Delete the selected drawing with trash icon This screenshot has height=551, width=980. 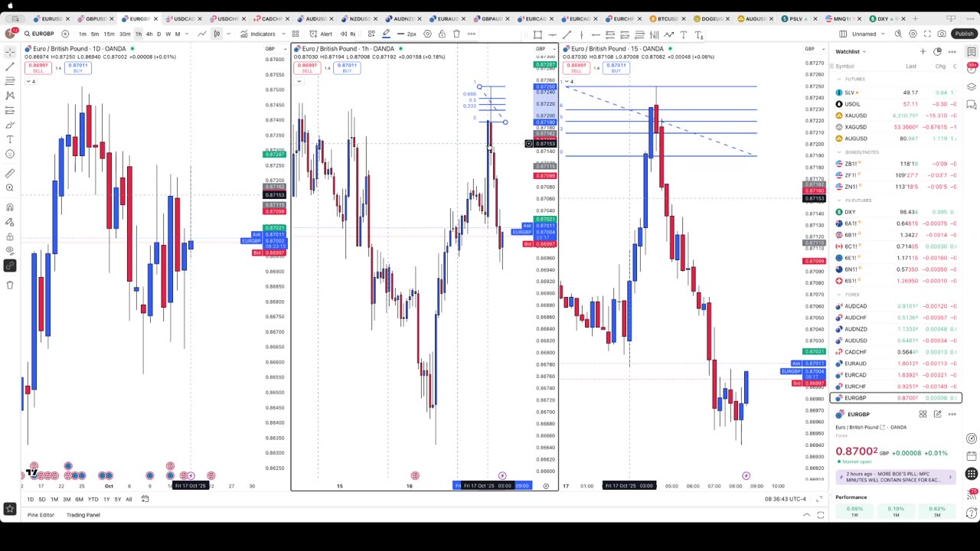(457, 34)
